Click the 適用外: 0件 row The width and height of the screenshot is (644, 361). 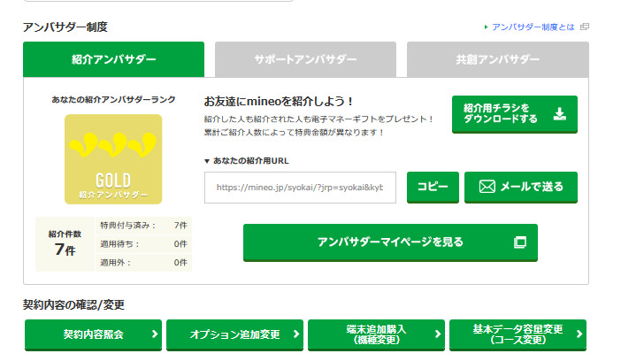click(x=143, y=263)
